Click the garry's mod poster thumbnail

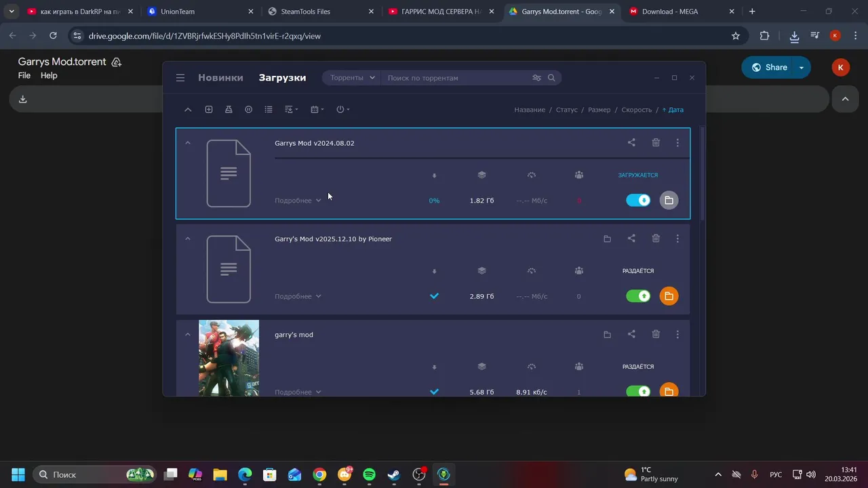[229, 358]
